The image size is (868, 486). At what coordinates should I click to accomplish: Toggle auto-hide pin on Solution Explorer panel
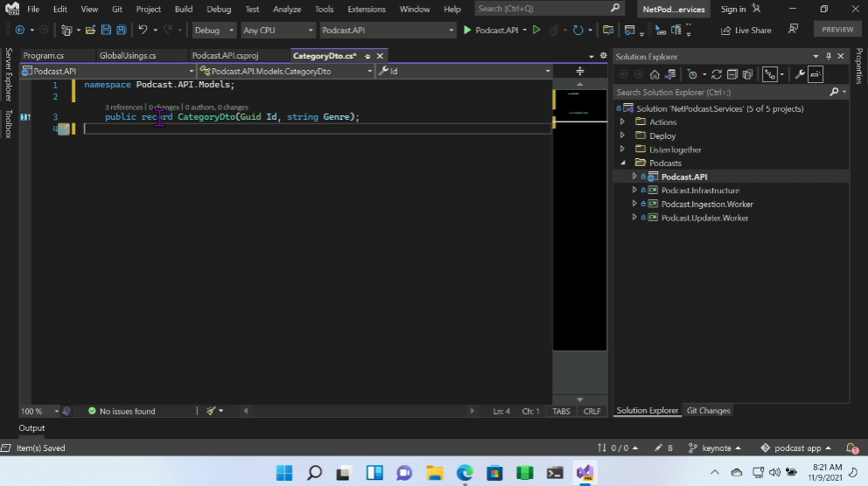[x=829, y=56]
